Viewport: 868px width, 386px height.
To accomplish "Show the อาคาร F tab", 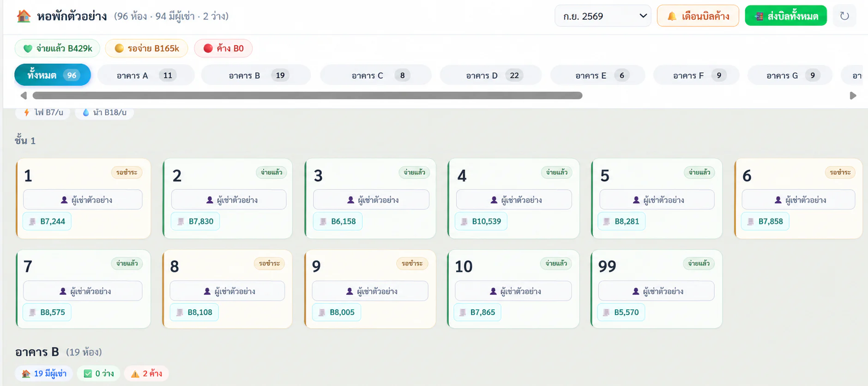I will [696, 75].
